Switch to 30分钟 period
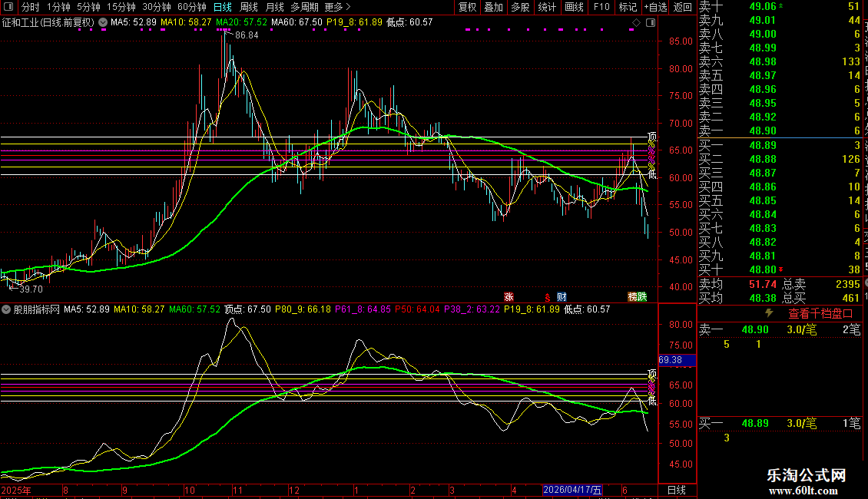This screenshot has height=499, width=868. tap(157, 7)
